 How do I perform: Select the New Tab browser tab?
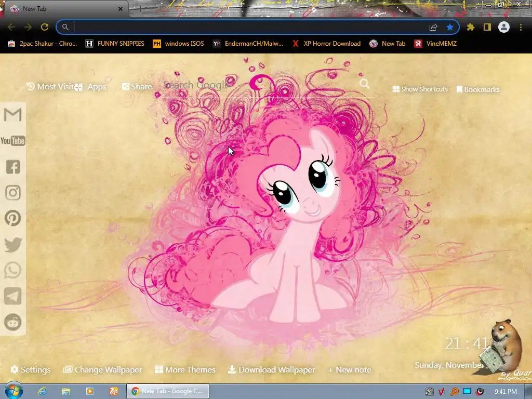(64, 9)
